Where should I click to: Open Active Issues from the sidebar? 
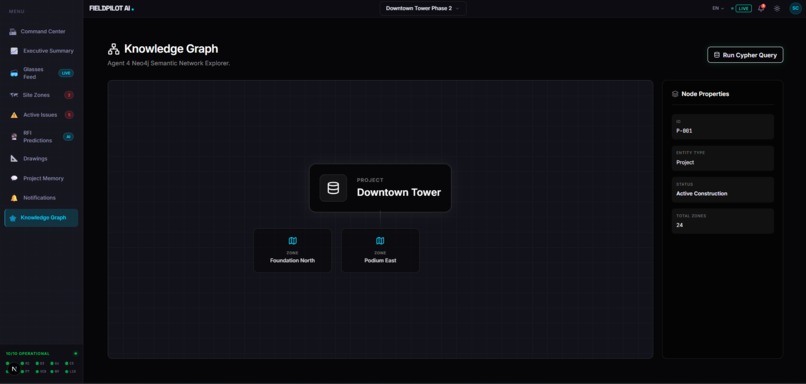pos(41,115)
